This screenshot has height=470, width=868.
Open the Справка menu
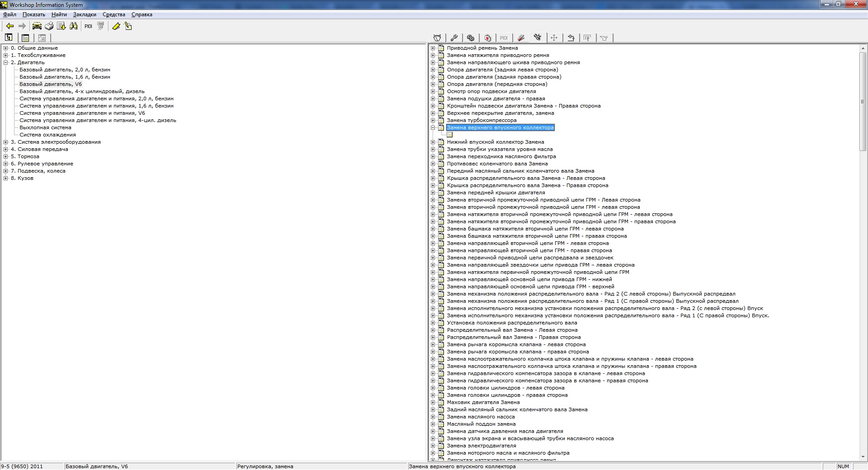tap(142, 14)
